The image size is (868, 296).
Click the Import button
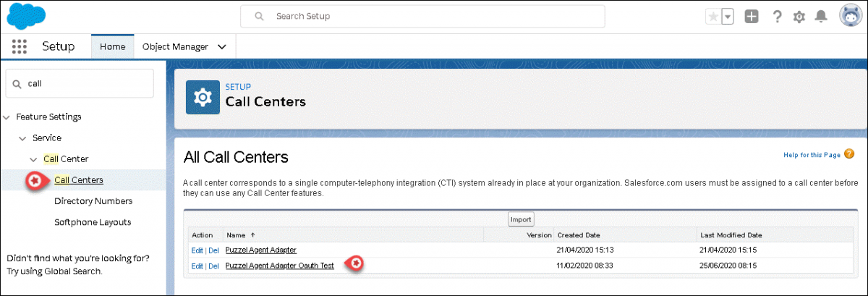(x=521, y=219)
